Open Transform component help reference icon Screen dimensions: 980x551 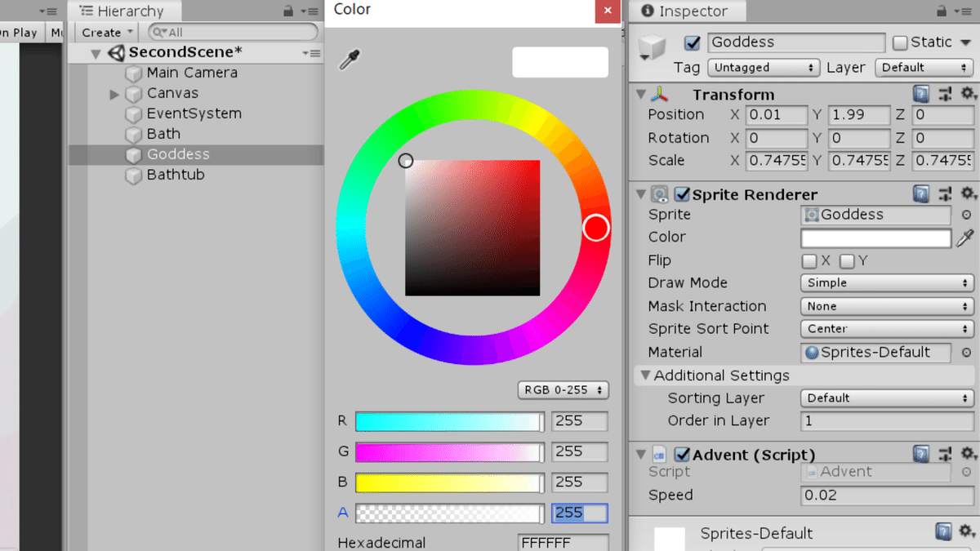coord(921,95)
